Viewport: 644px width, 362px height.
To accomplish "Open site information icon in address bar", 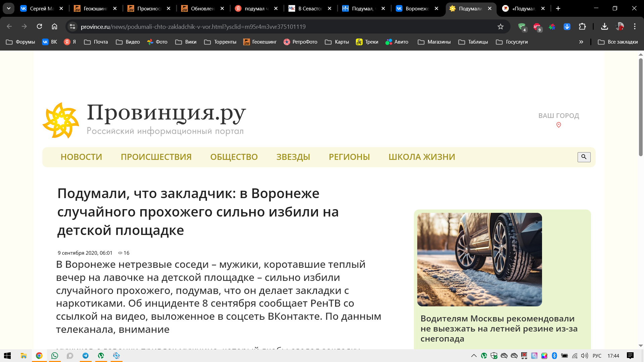I will [72, 26].
